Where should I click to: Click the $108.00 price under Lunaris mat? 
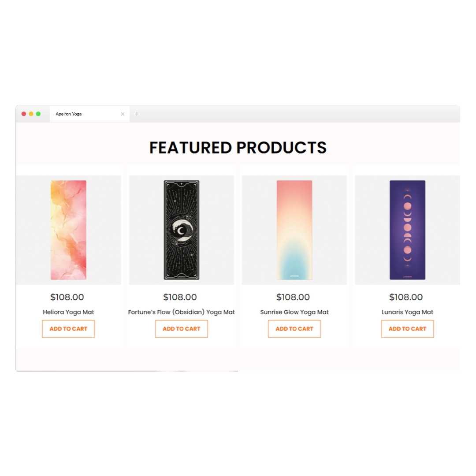[x=406, y=297]
